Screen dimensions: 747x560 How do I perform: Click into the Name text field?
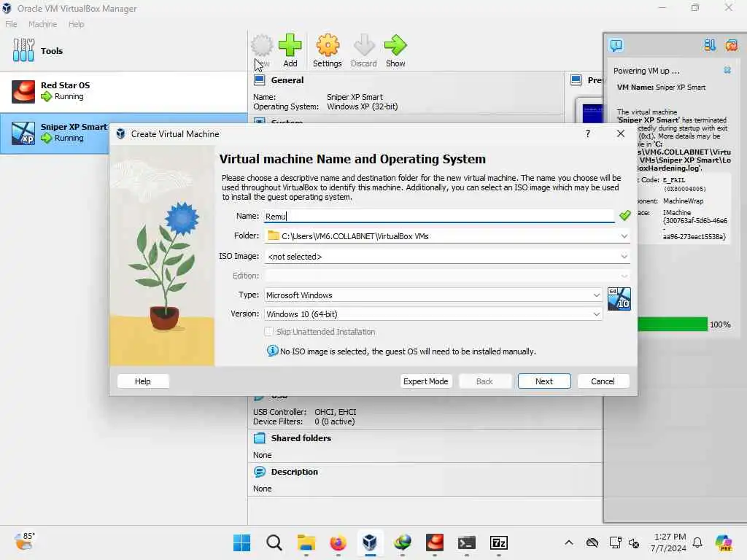(439, 216)
